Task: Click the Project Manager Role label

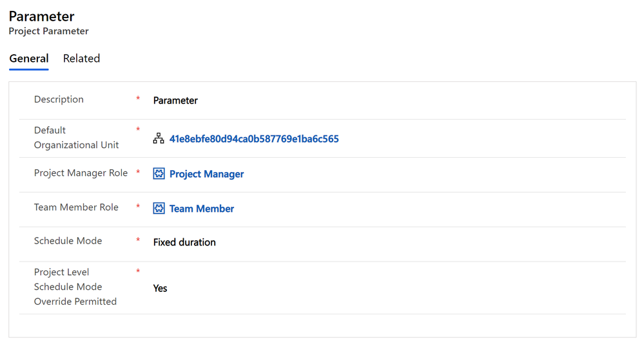Action: (x=81, y=173)
